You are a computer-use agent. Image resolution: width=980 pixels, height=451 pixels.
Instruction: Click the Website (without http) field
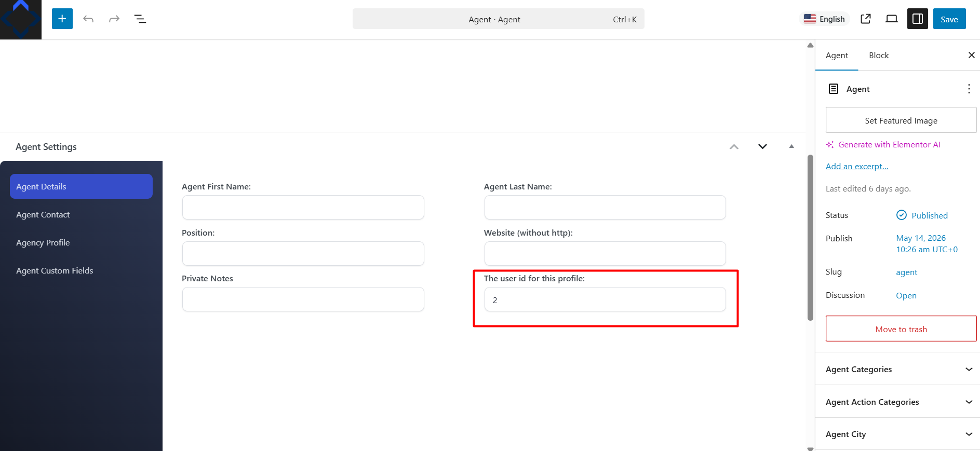point(605,253)
